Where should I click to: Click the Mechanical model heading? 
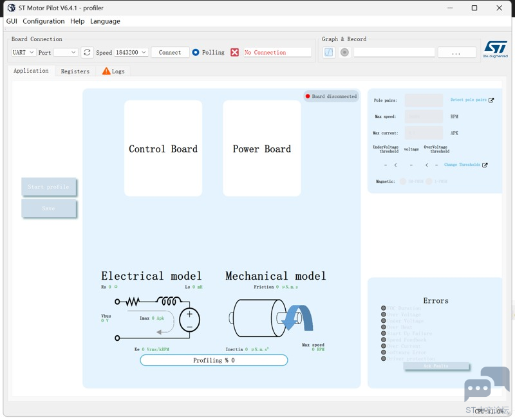[276, 276]
